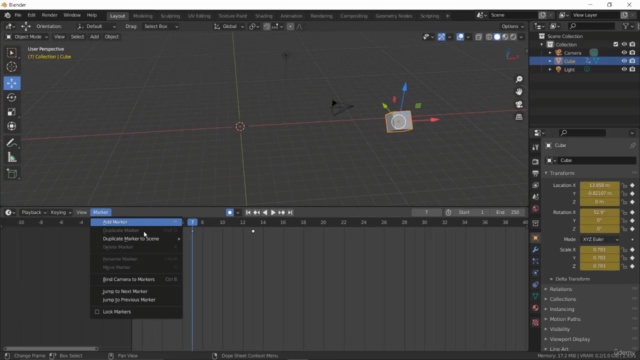Activate the Scale tool

(x=11, y=112)
